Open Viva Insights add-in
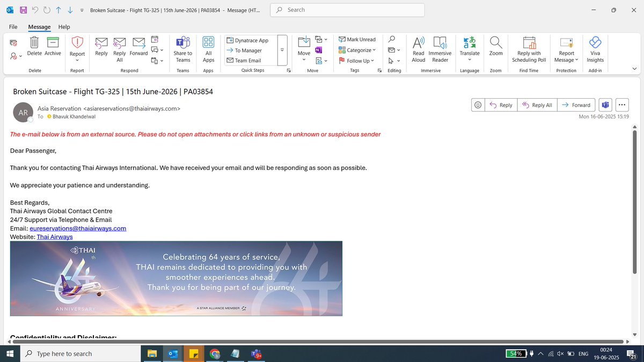Viewport: 644px width, 362px height. coord(595,49)
